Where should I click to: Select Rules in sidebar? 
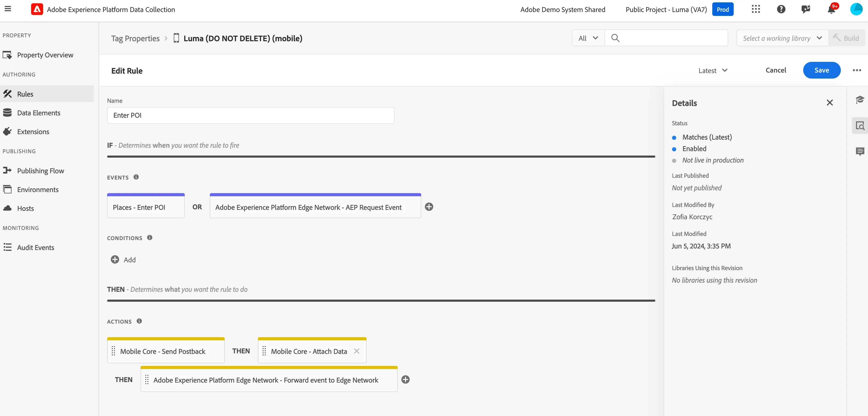pyautogui.click(x=47, y=94)
